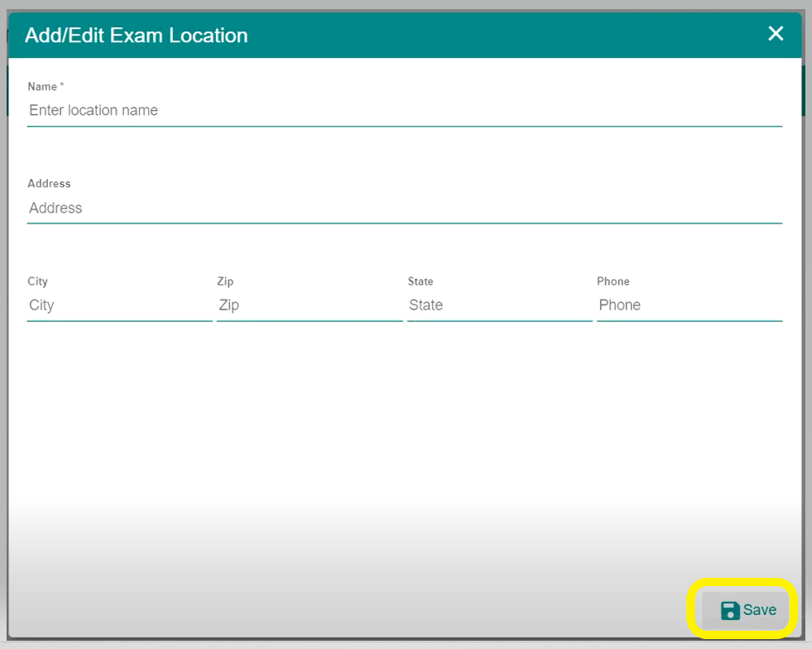Click the Zip label text
812x649 pixels.
click(x=225, y=281)
